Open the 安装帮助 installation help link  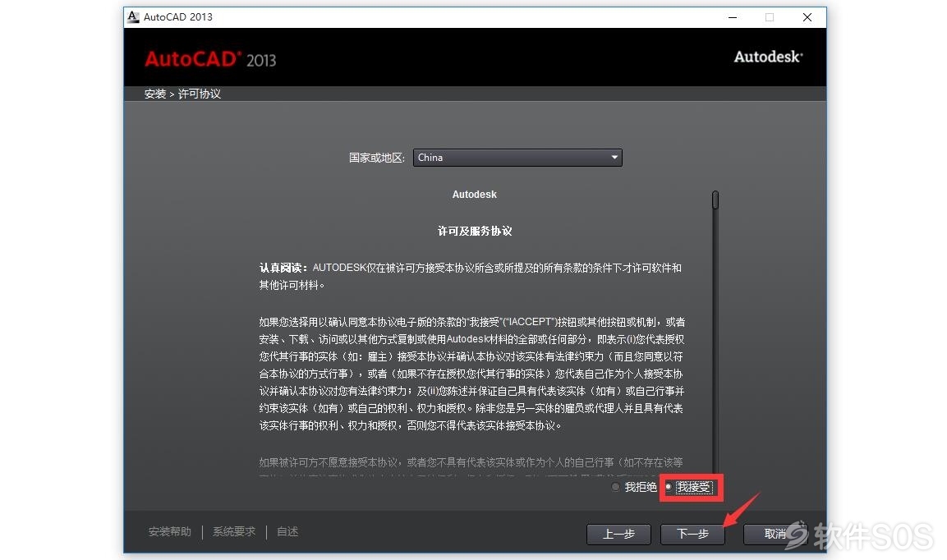click(x=170, y=531)
